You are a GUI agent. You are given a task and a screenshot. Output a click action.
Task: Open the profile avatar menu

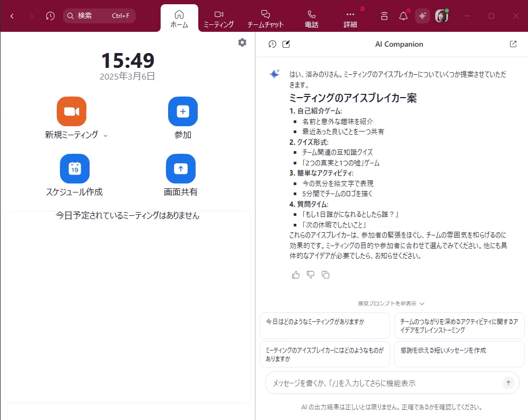coord(441,16)
